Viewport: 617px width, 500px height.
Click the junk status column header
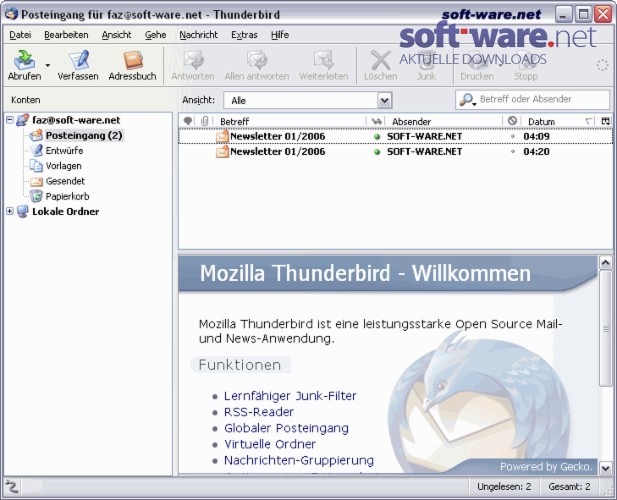coord(512,121)
